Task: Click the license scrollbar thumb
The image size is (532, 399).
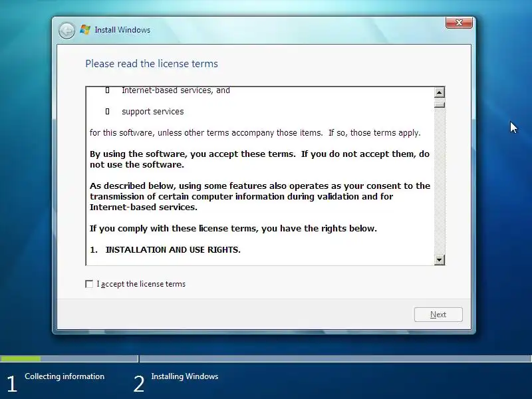Action: click(440, 104)
